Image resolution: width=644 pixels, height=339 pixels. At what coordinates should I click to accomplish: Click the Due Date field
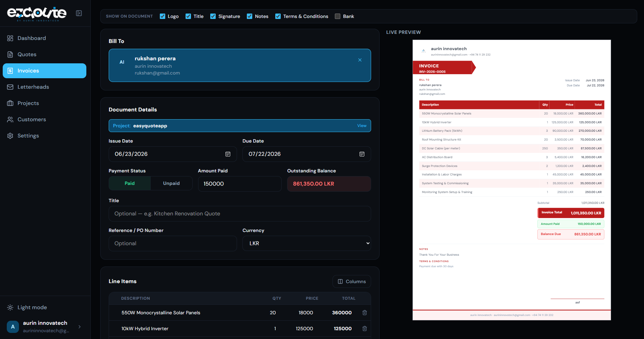pos(307,154)
